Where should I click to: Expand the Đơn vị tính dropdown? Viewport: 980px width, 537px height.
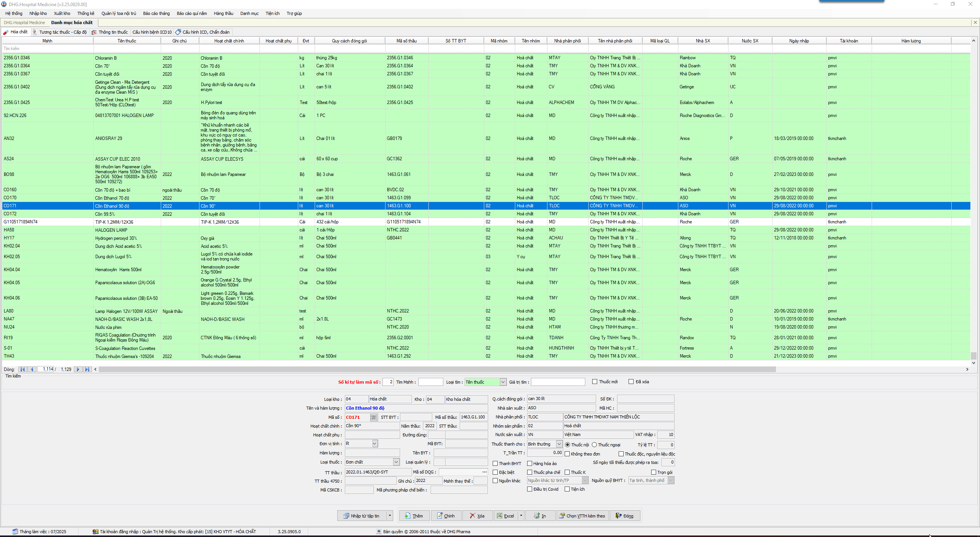(x=375, y=443)
